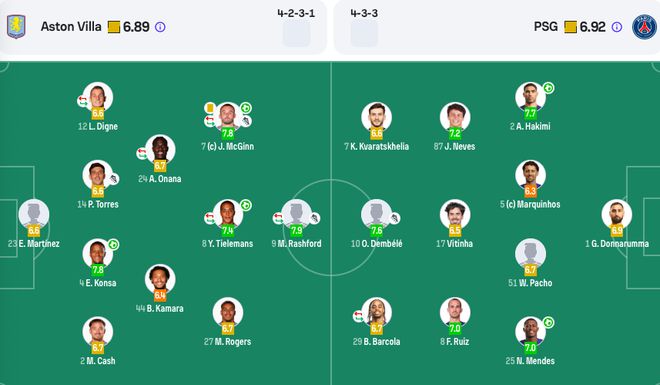The image size is (660, 385).
Task: Open G. Donnarumma's player photo
Action: click(617, 215)
